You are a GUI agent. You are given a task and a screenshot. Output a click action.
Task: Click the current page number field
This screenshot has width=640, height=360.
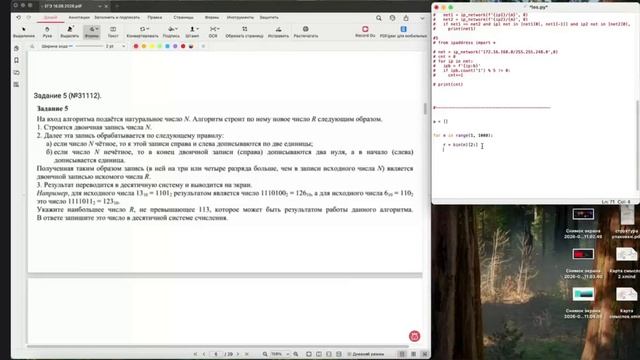click(x=216, y=354)
